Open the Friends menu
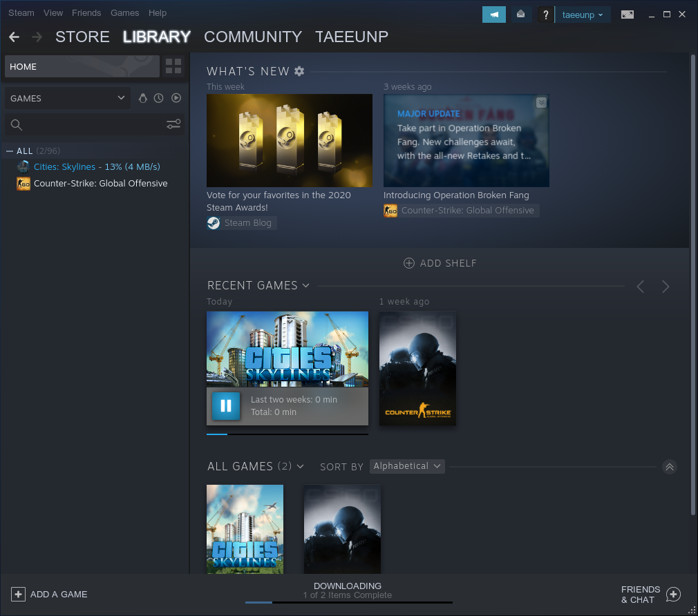698x616 pixels. point(86,13)
